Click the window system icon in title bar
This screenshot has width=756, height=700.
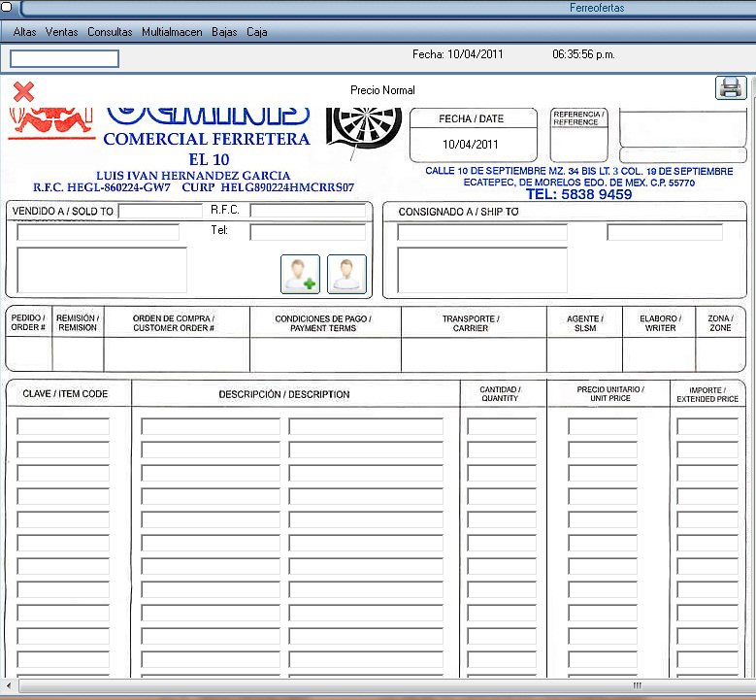[6, 8]
